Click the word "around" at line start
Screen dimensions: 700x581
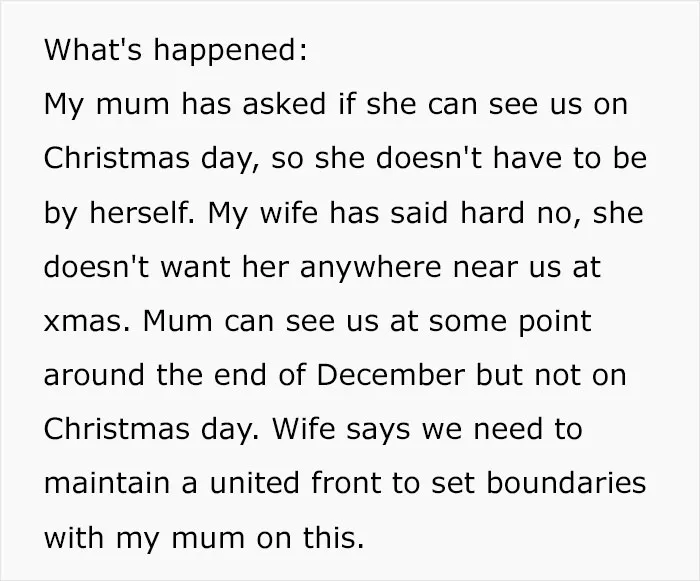[x=94, y=375]
